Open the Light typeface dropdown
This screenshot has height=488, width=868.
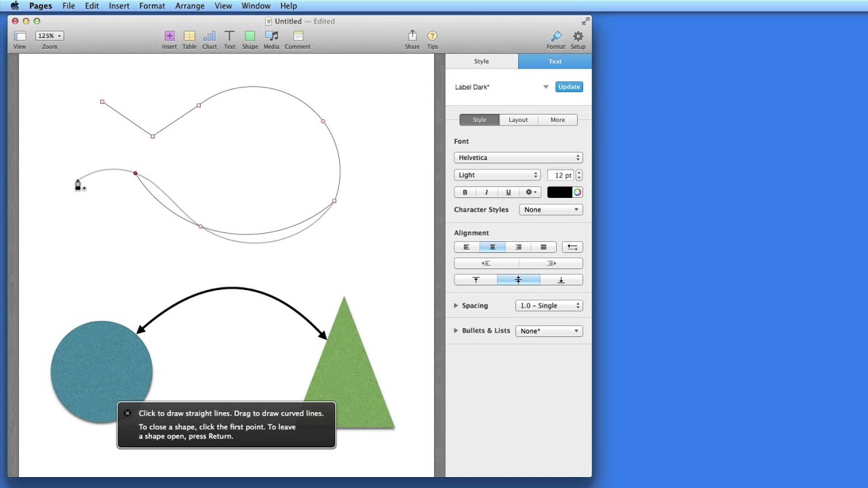click(497, 175)
